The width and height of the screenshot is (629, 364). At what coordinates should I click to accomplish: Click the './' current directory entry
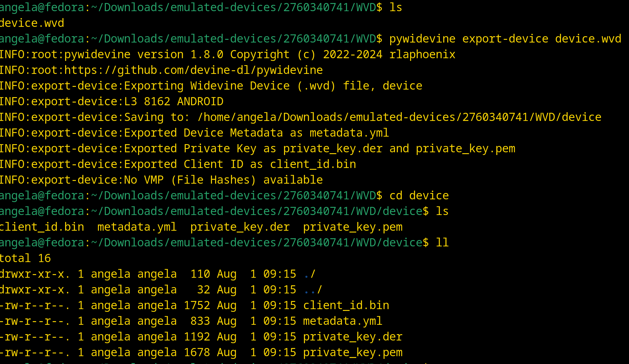coord(310,274)
